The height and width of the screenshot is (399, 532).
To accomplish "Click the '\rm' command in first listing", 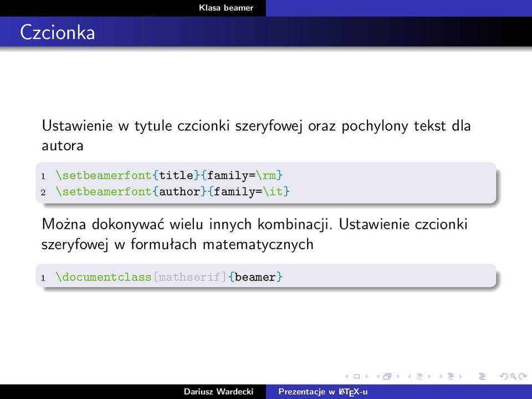I will pyautogui.click(x=265, y=176).
